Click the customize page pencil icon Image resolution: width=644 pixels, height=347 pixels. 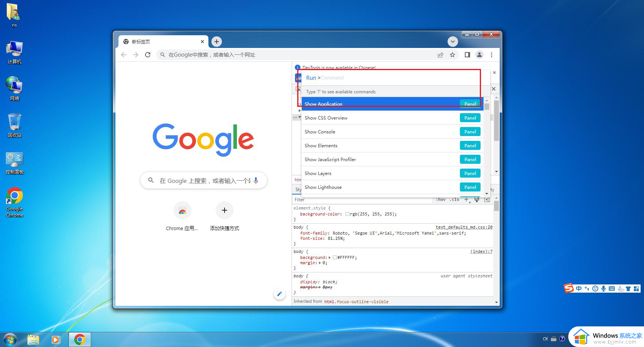[x=279, y=294]
